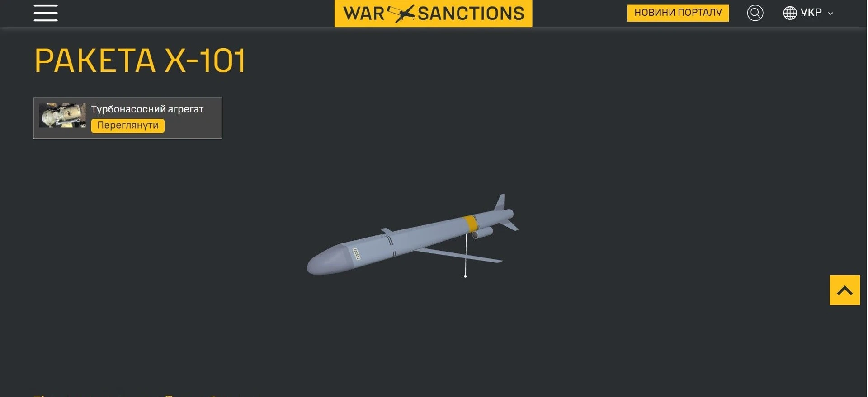Click the Турбонасосний агрегат title text
The image size is (868, 397).
coord(147,109)
